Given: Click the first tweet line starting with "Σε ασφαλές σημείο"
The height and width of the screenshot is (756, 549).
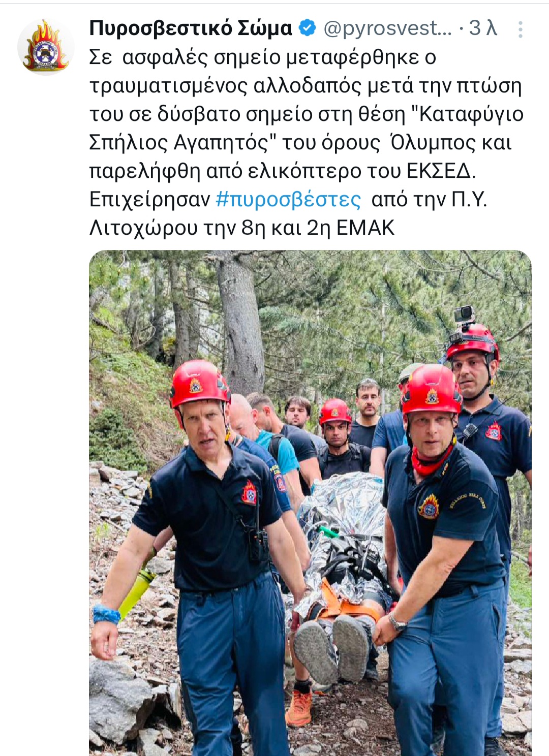Looking at the screenshot, I should [x=263, y=57].
